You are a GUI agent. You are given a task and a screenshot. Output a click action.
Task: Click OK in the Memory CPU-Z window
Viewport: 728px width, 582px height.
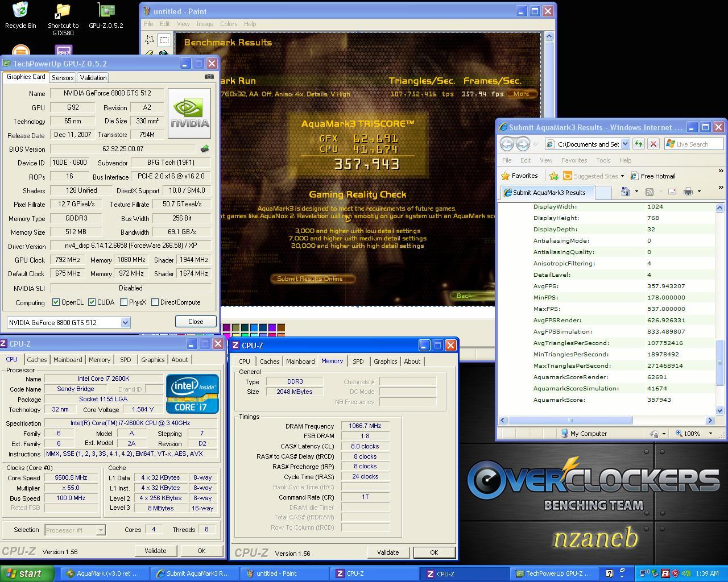[434, 552]
